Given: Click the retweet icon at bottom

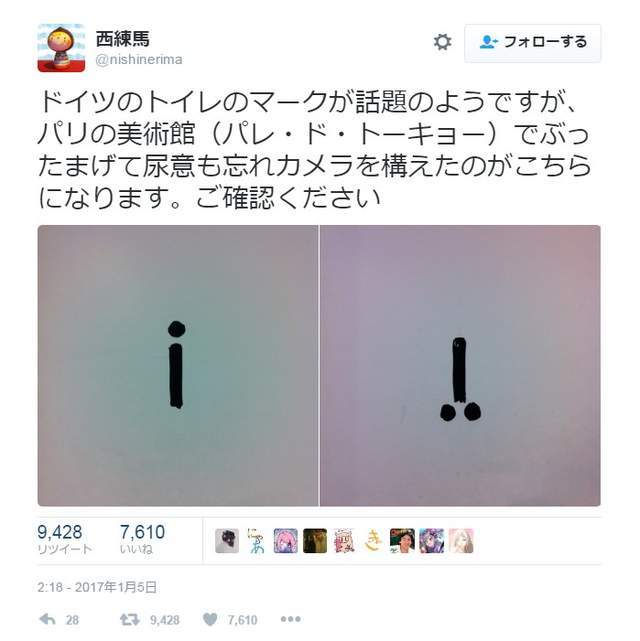Looking at the screenshot, I should pos(130,620).
